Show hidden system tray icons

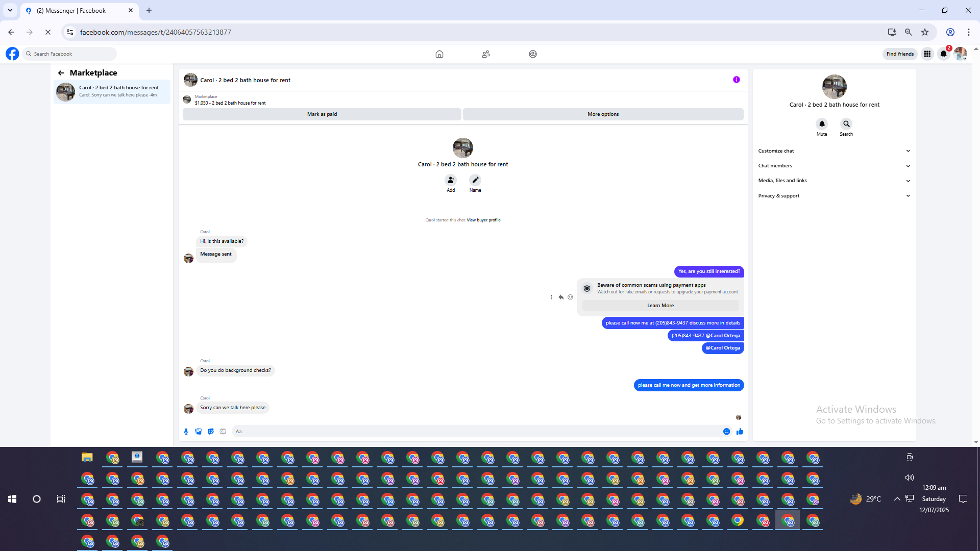click(897, 499)
